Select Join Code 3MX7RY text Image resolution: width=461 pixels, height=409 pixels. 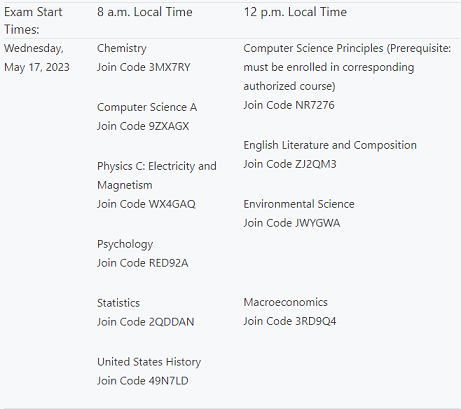click(x=144, y=67)
